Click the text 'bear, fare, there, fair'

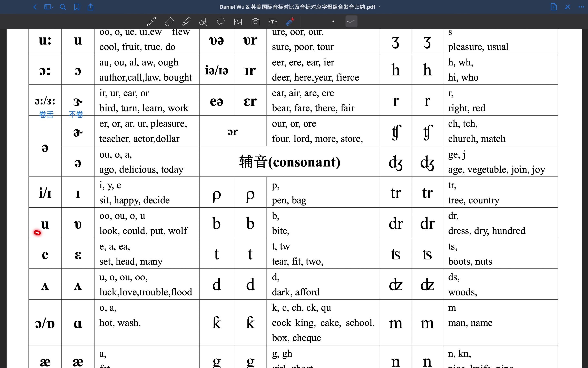pos(313,108)
